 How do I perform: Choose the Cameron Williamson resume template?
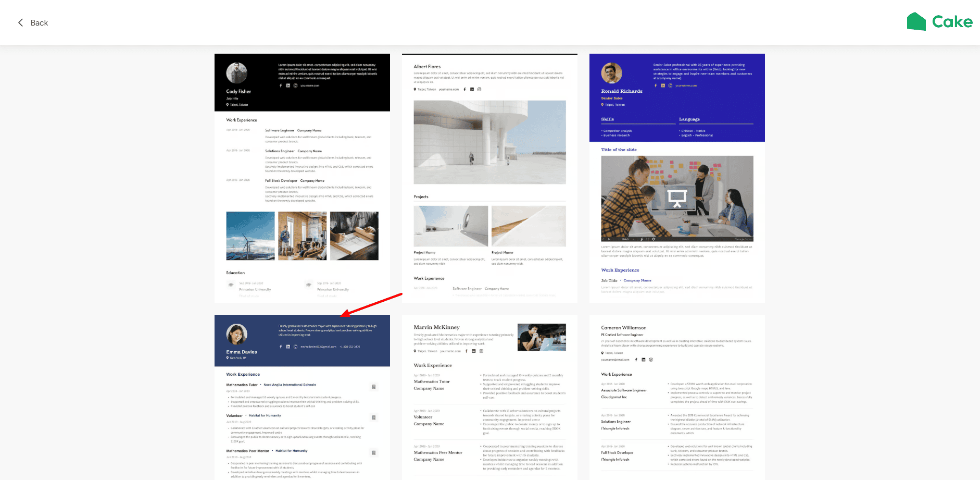(677, 396)
